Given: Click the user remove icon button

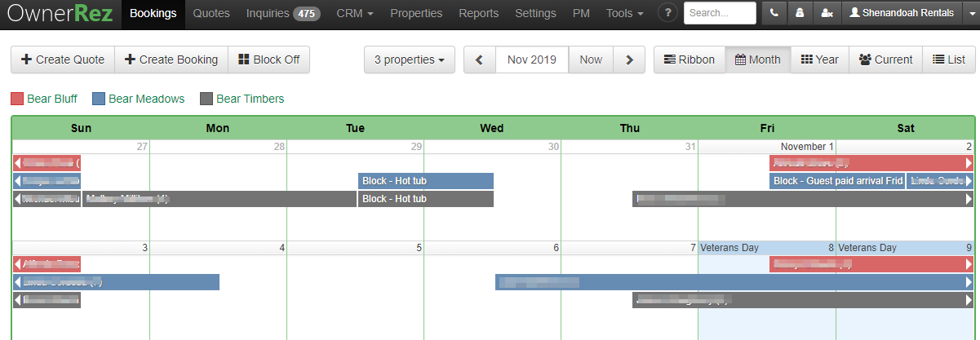Looking at the screenshot, I should [827, 13].
